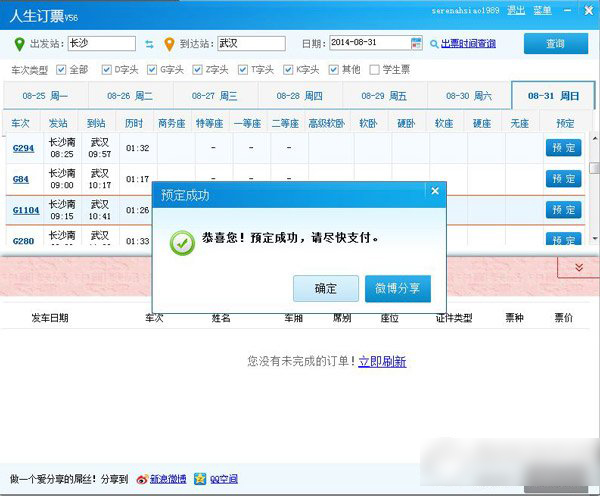This screenshot has height=496, width=600.
Task: Click the train list scrollbar up arrow
Action: (x=595, y=138)
